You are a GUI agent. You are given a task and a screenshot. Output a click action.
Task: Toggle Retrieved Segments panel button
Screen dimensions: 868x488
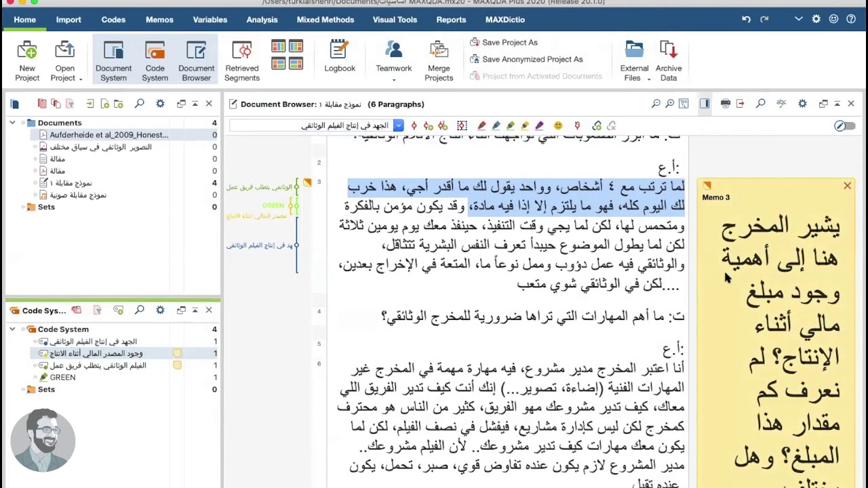(242, 61)
